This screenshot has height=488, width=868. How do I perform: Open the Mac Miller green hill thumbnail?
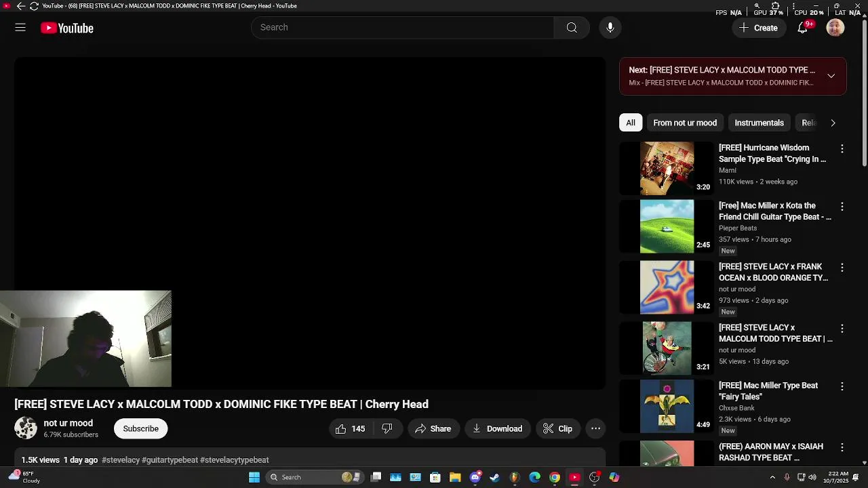coord(667,226)
